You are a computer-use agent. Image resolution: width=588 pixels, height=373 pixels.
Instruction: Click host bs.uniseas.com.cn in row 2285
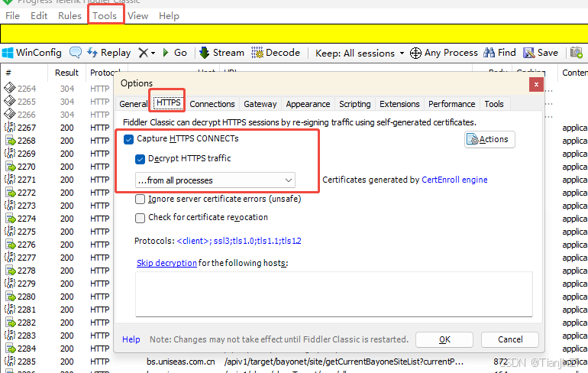(181, 362)
